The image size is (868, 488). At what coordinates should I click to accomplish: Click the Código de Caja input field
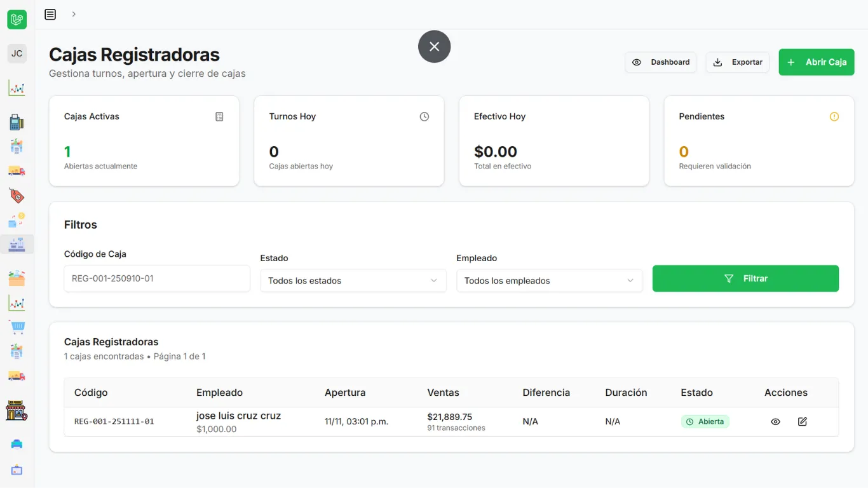click(157, 278)
